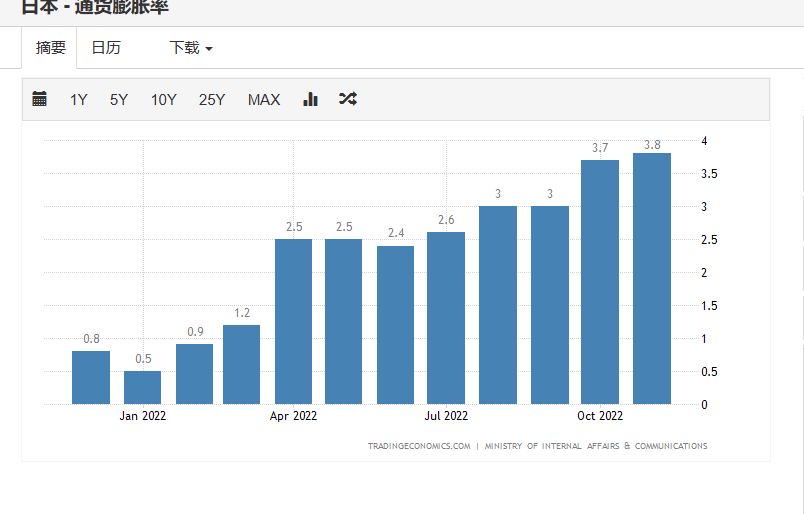
Task: Visit the TRADINGECONOMICS.COM source link
Action: point(419,446)
